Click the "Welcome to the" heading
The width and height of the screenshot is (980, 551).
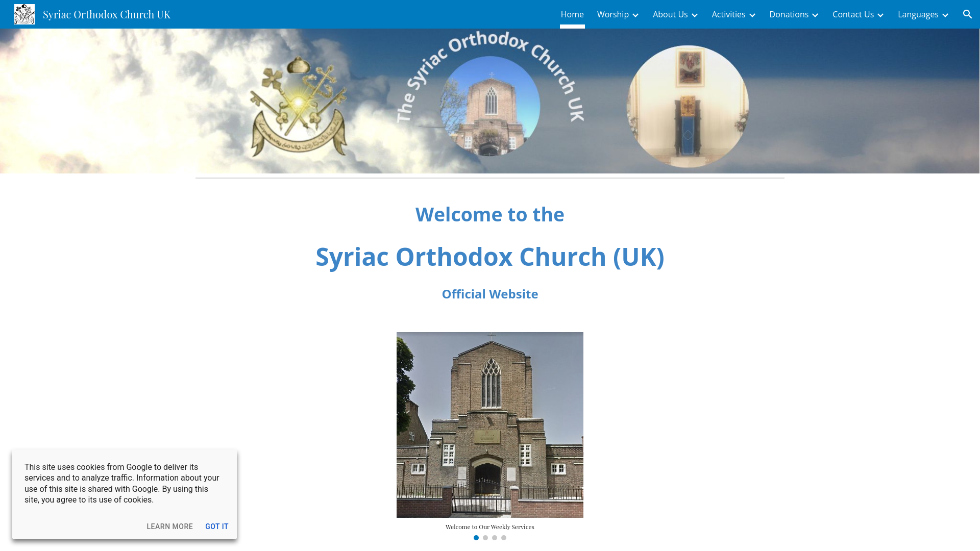pos(490,214)
